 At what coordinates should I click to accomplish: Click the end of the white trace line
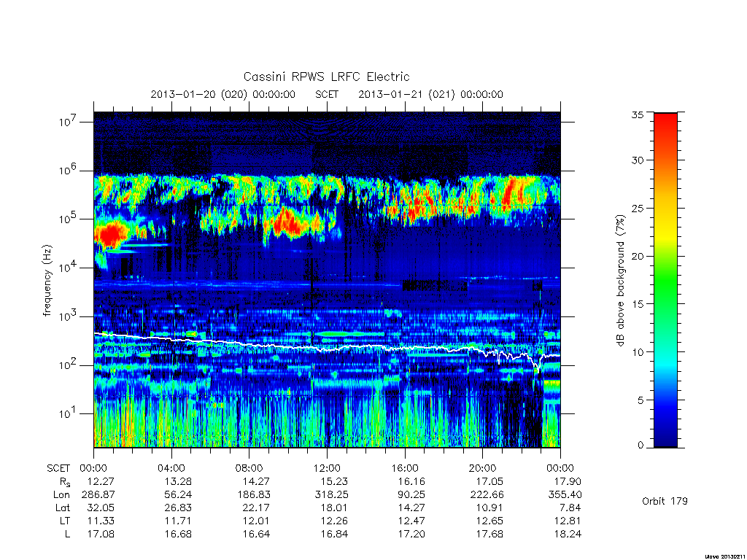559,356
